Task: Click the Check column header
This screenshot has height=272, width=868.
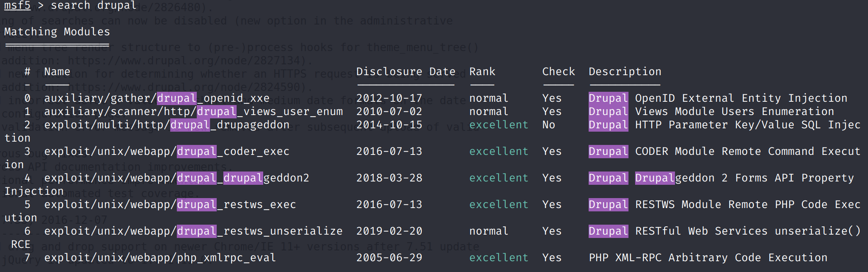Action: click(x=558, y=72)
